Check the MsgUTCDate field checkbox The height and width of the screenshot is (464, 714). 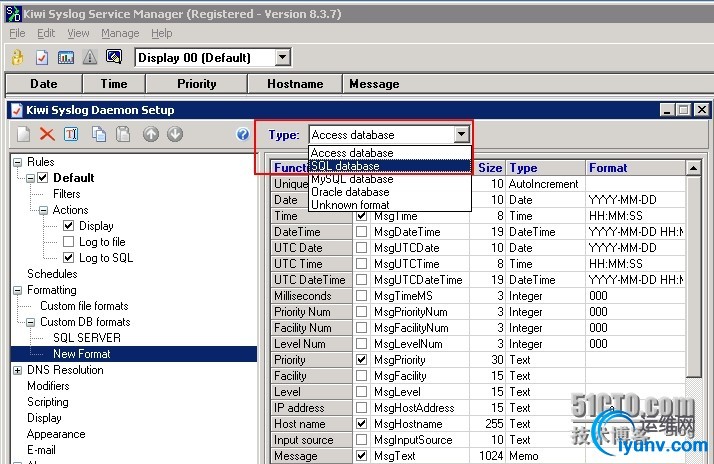coord(362,248)
